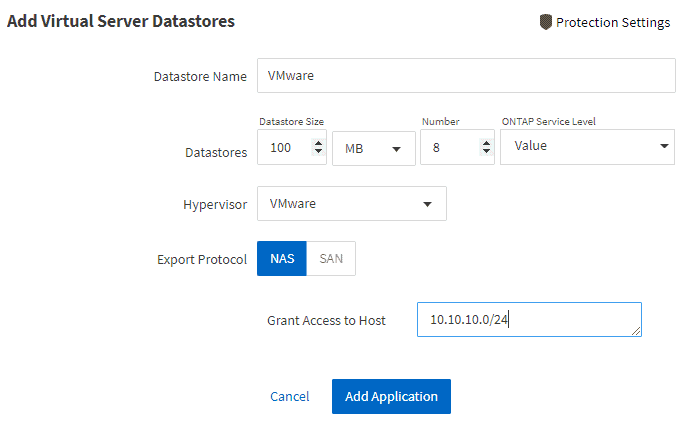
Task: Click the Number of datastores field
Action: 448,147
